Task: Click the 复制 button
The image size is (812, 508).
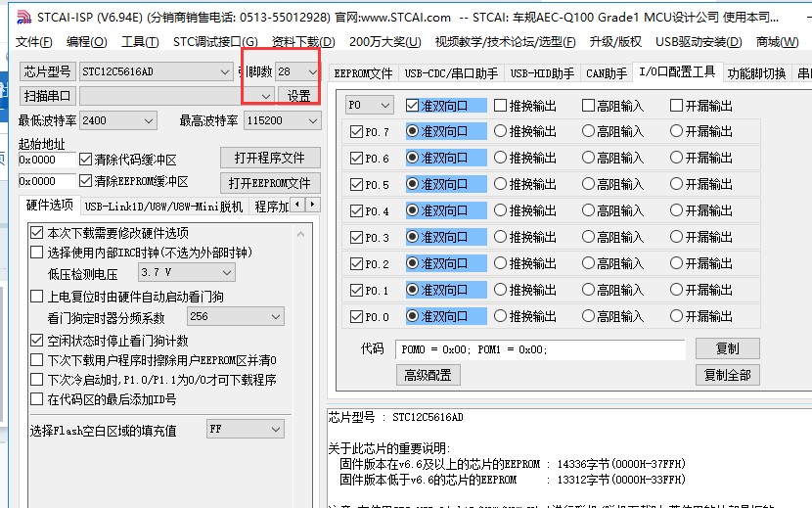Action: 728,348
